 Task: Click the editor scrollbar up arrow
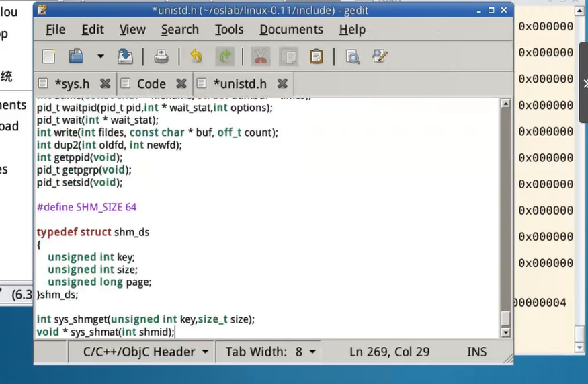506,104
